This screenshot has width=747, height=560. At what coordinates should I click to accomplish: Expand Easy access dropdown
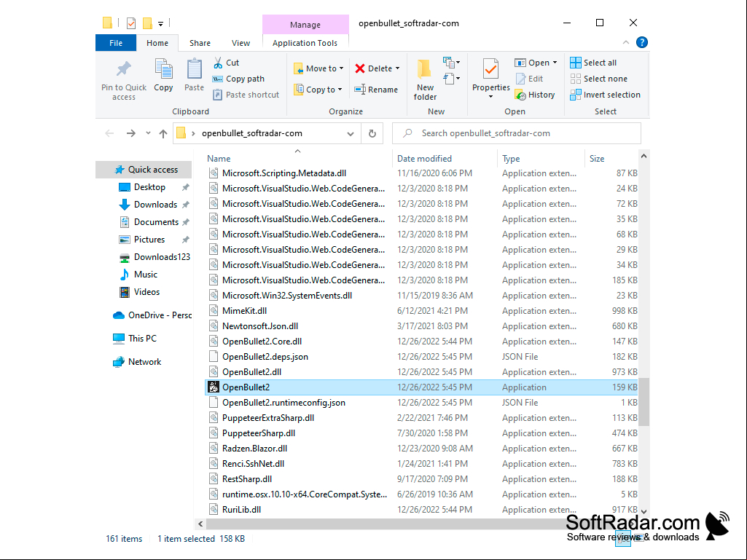coord(452,79)
